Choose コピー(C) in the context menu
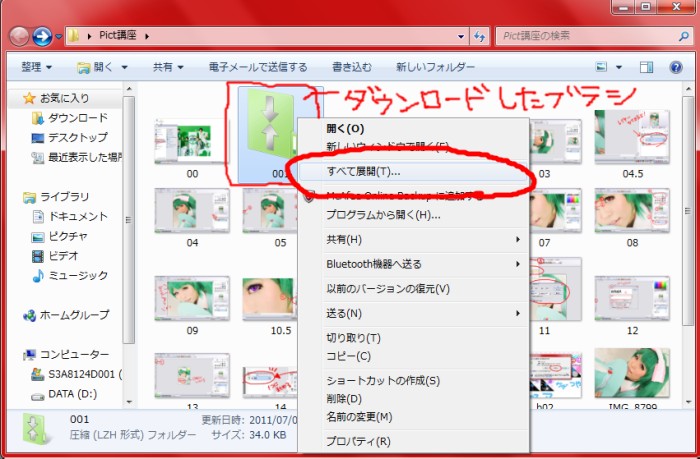Viewport: 700px width, 459px height. click(x=413, y=356)
